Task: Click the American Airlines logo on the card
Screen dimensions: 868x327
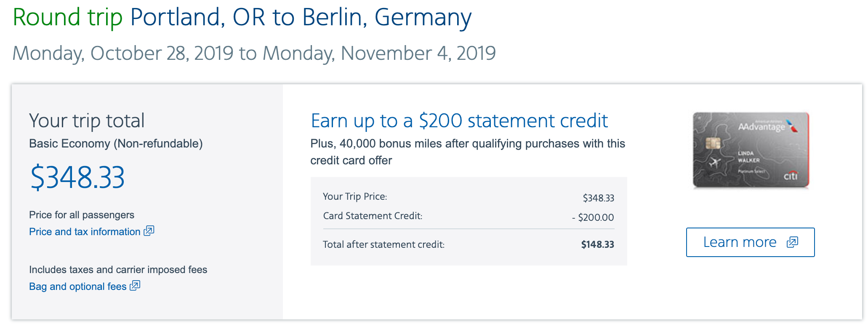Action: 792,126
